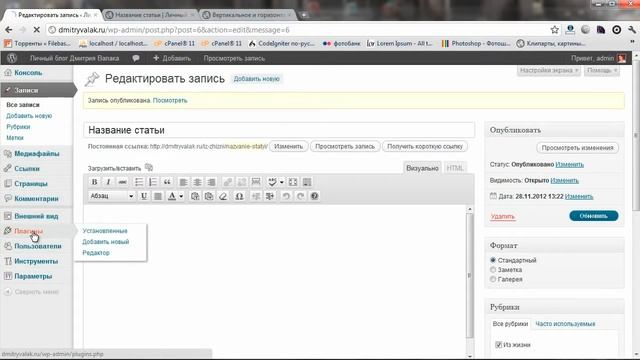640x360 pixels.
Task: Remove formatting with eraser icon
Action: click(x=223, y=196)
